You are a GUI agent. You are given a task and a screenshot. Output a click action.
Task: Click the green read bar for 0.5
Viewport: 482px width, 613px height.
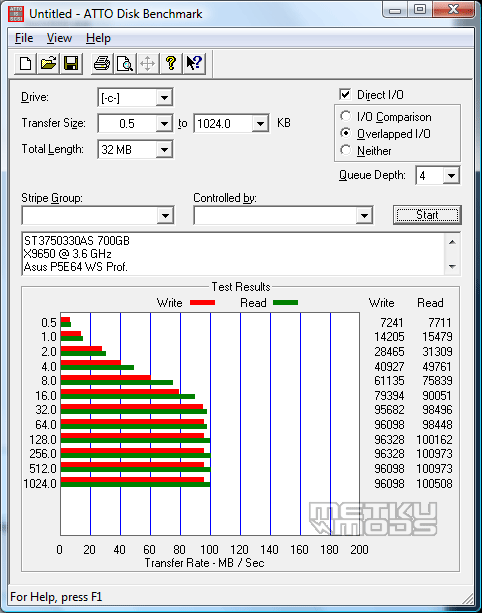pyautogui.click(x=66, y=324)
